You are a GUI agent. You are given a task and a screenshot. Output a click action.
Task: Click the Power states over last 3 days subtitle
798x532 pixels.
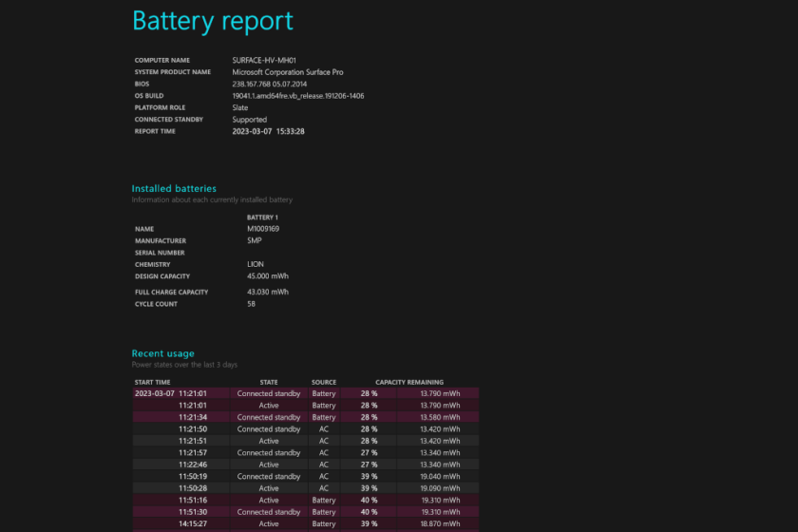(x=184, y=365)
